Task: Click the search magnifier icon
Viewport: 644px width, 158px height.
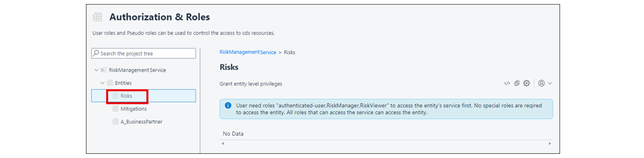Action: 96,53
